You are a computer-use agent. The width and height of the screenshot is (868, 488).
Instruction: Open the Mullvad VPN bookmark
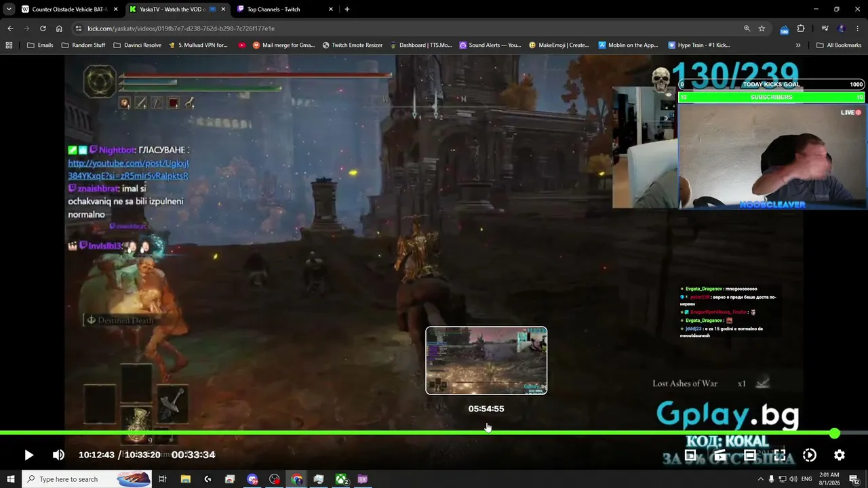pyautogui.click(x=198, y=45)
